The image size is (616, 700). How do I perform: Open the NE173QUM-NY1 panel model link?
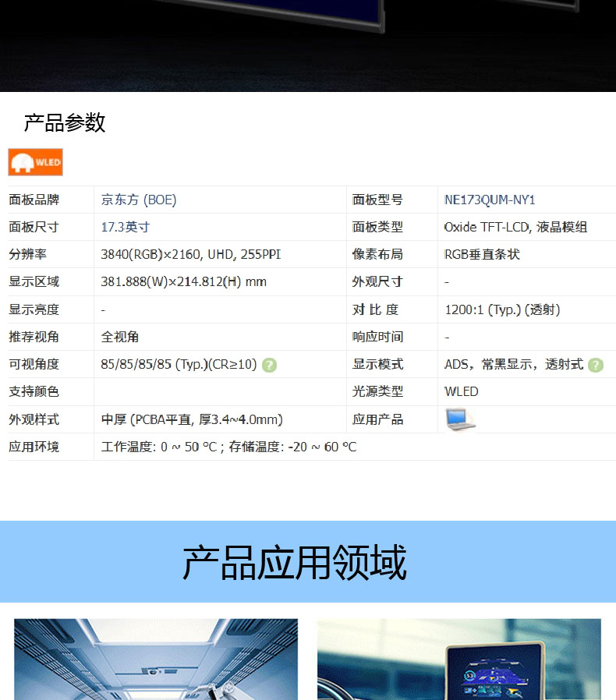(490, 200)
